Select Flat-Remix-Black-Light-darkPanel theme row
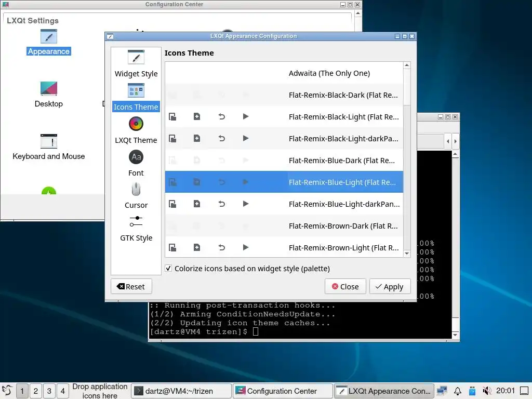The width and height of the screenshot is (532, 399). click(x=284, y=138)
